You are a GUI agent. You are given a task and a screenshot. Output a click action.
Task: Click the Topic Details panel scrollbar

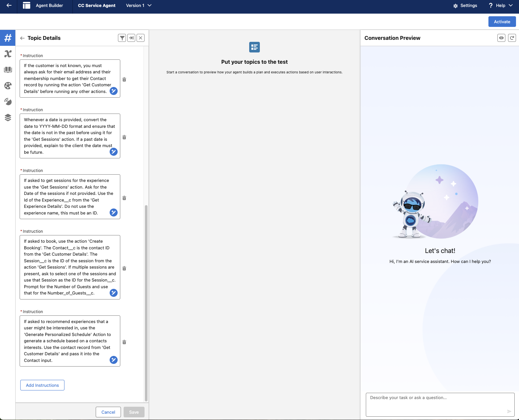point(146,303)
